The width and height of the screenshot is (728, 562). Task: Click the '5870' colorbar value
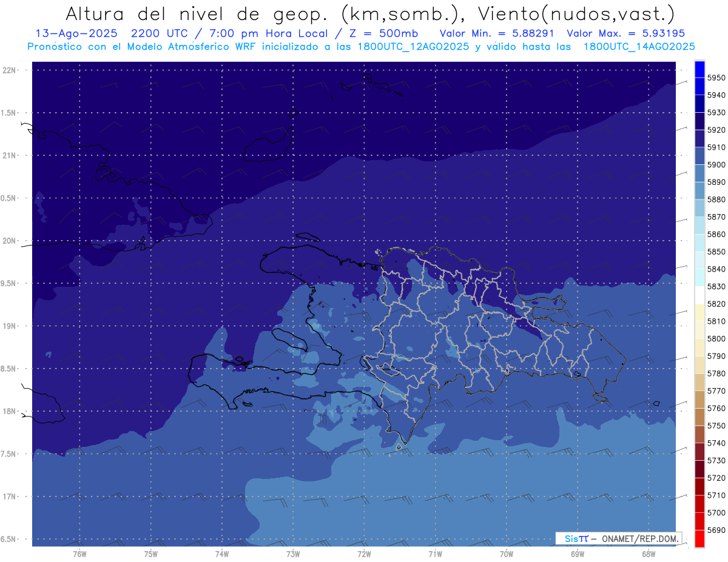click(716, 217)
